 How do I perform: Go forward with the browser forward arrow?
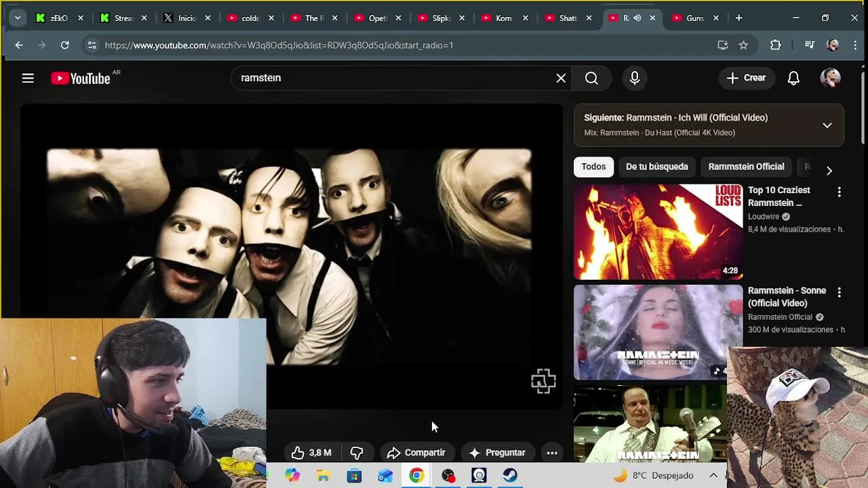pos(42,45)
